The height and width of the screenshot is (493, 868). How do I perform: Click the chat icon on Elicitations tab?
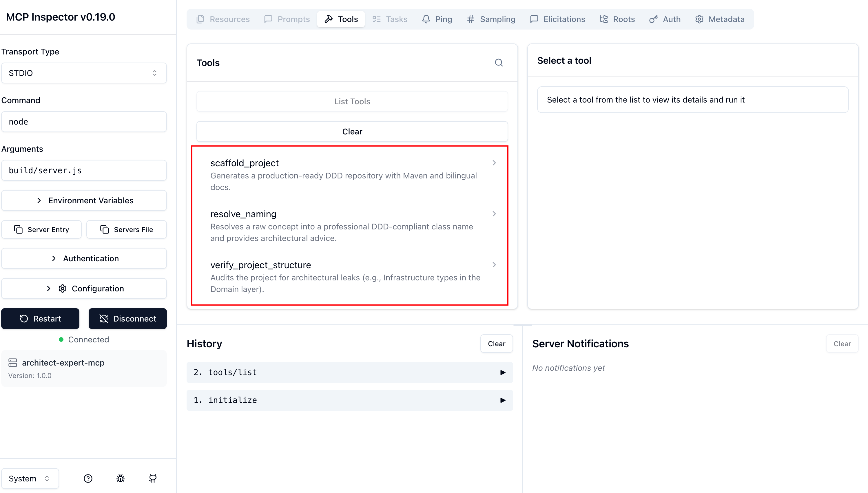coord(534,19)
